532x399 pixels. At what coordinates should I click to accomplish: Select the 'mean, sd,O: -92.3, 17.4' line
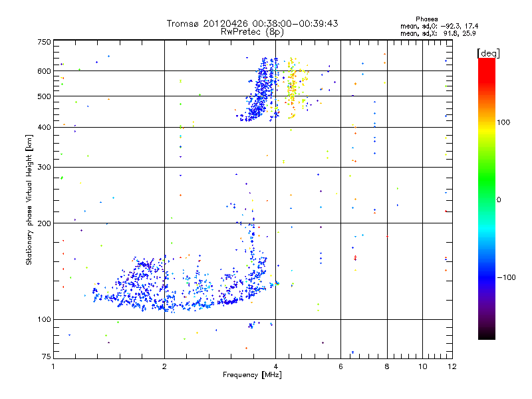coord(439,26)
